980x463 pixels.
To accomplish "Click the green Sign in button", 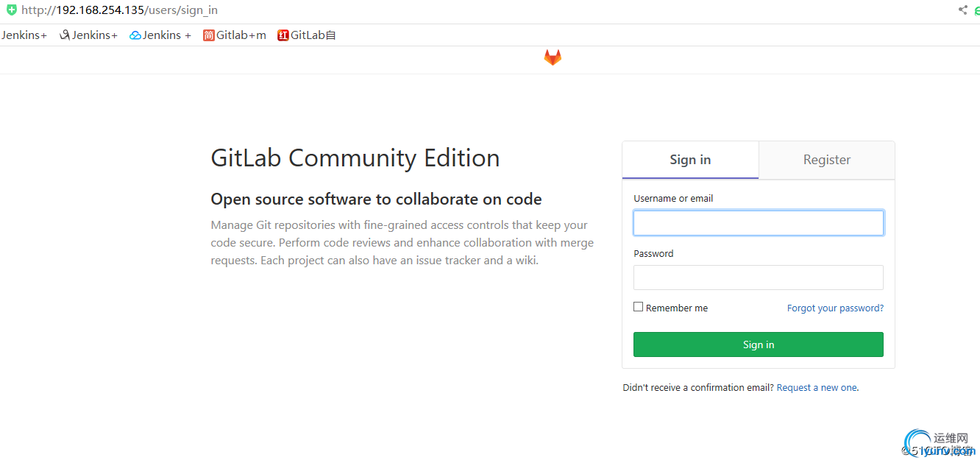I will [x=759, y=344].
